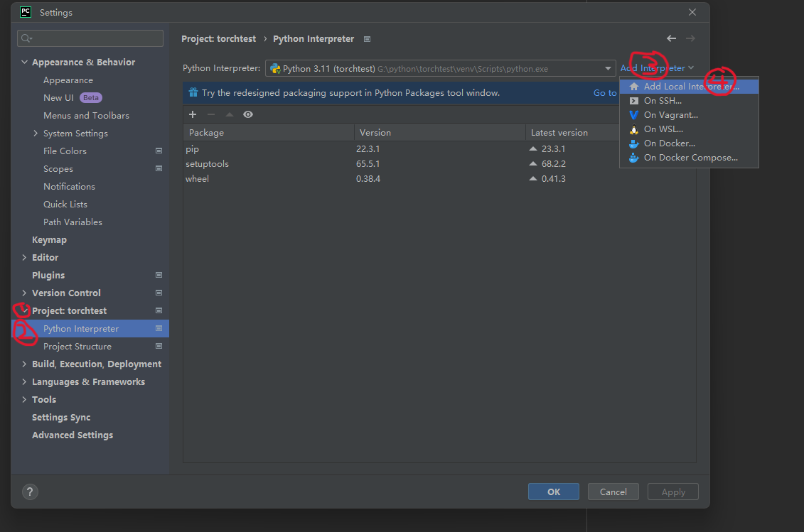This screenshot has width=804, height=532.
Task: Open Notifications settings
Action: click(69, 187)
